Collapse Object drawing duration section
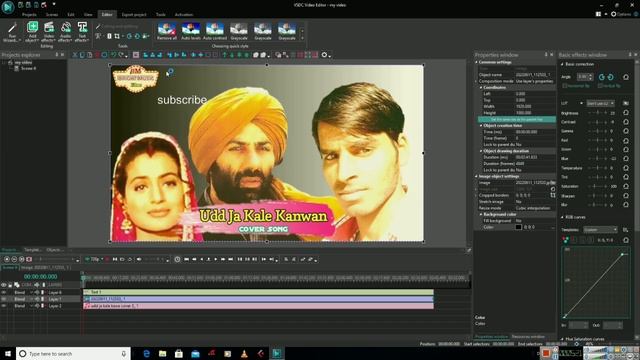 [x=481, y=151]
